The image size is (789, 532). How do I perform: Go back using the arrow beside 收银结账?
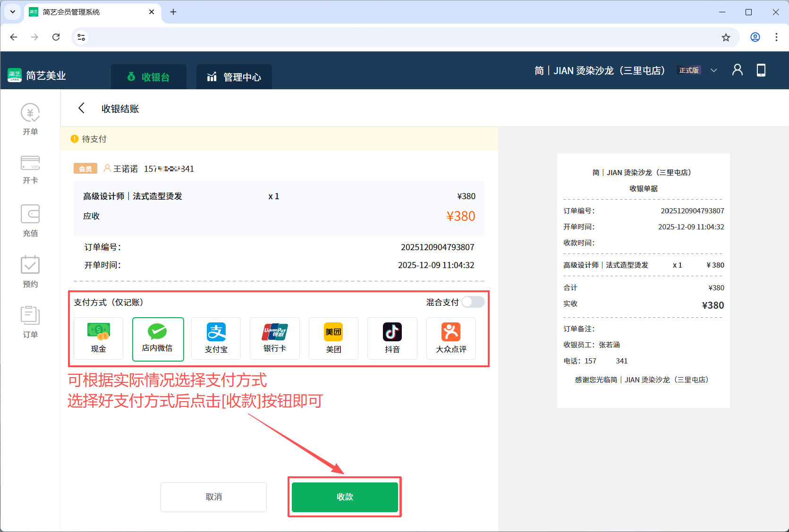pos(81,108)
